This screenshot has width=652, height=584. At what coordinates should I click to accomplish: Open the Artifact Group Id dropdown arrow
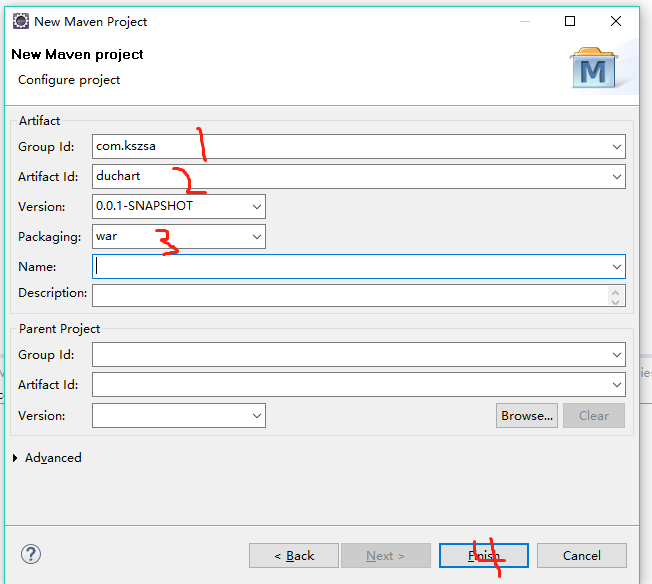(617, 147)
